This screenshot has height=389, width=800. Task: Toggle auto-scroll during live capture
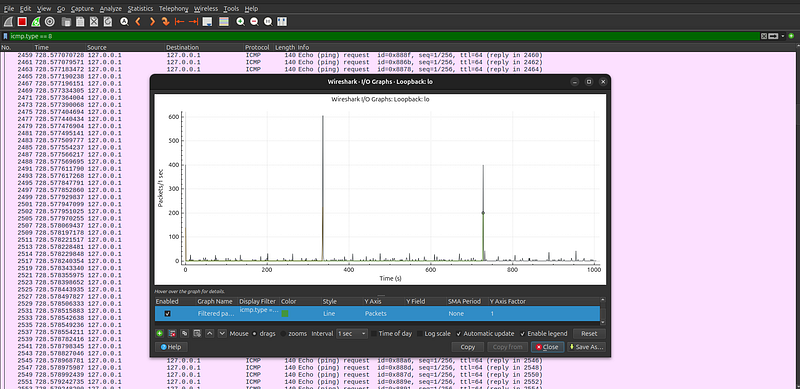207,21
